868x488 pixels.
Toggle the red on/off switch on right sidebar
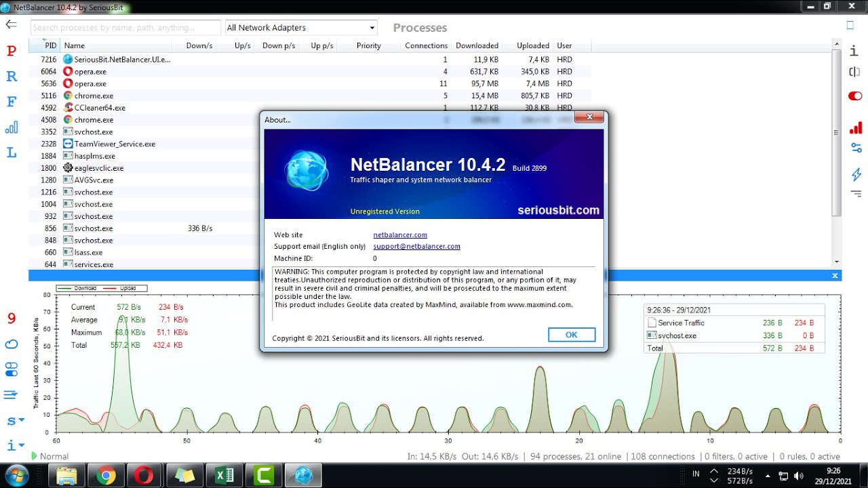(x=855, y=96)
